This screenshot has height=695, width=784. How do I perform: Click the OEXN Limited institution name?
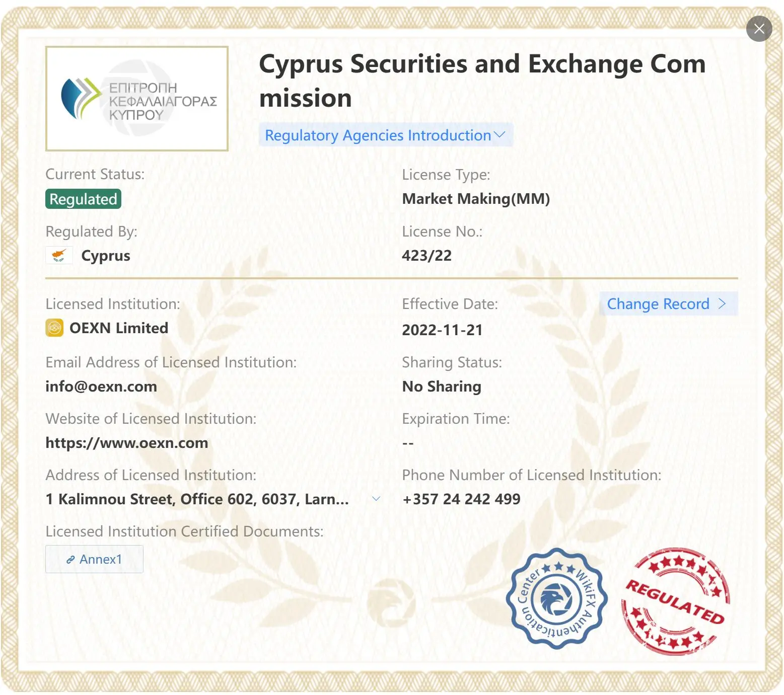pyautogui.click(x=119, y=328)
